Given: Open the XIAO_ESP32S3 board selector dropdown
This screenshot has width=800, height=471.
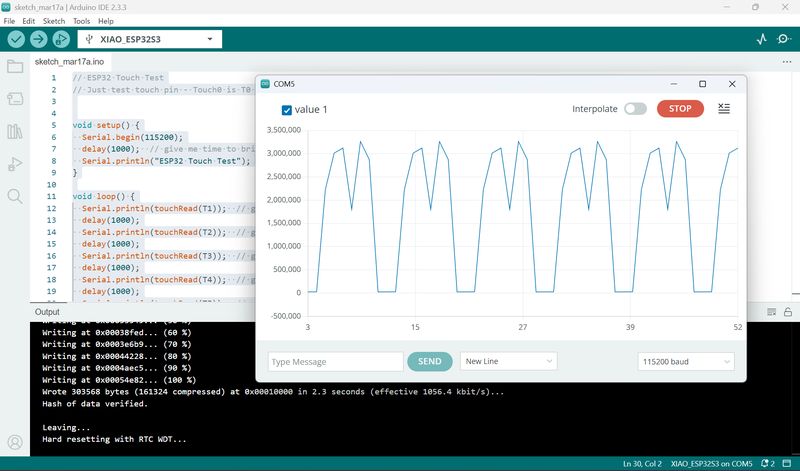Looking at the screenshot, I should click(x=149, y=39).
